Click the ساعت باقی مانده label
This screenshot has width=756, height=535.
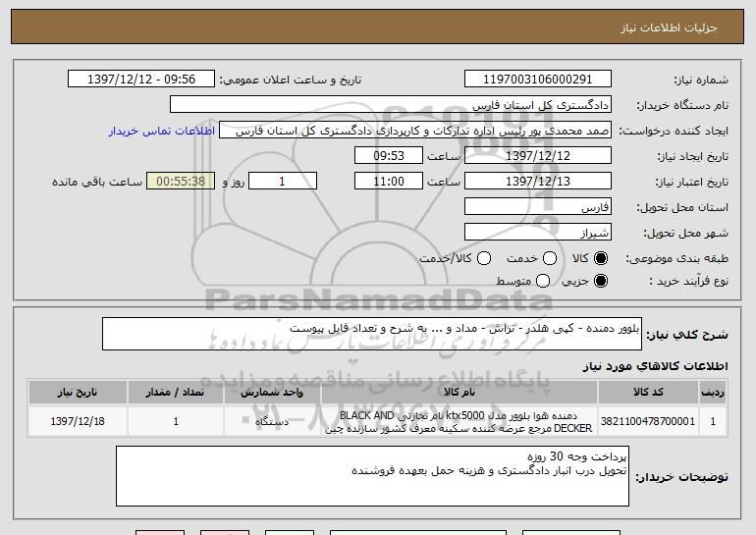pyautogui.click(x=97, y=182)
